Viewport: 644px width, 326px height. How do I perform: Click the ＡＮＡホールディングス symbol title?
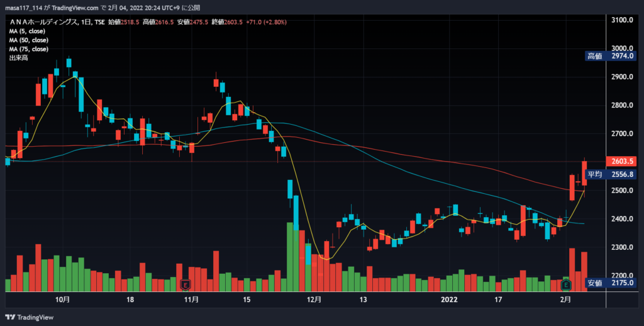click(43, 22)
